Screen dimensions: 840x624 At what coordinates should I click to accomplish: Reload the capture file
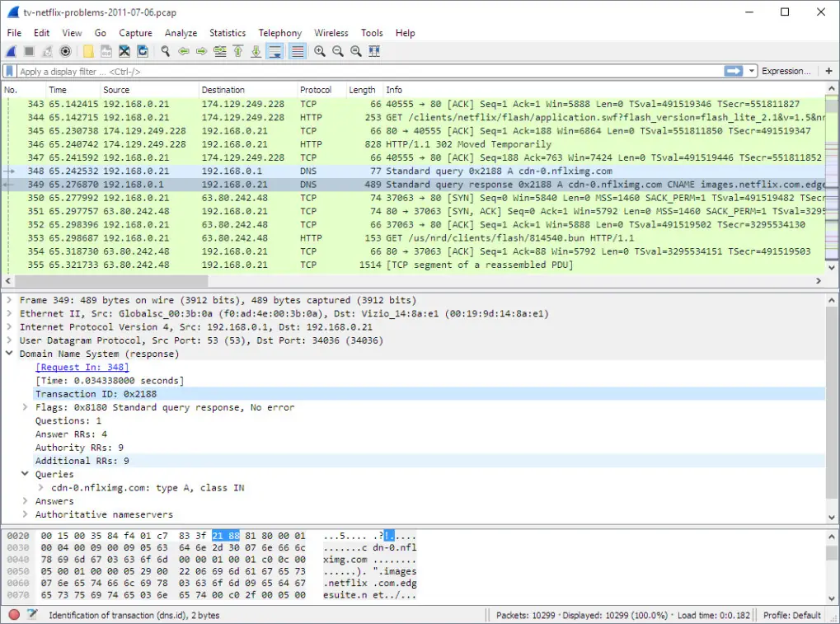[x=143, y=51]
